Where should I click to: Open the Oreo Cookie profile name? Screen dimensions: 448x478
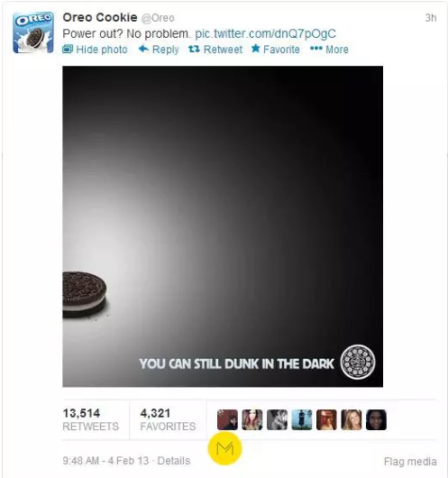point(100,17)
